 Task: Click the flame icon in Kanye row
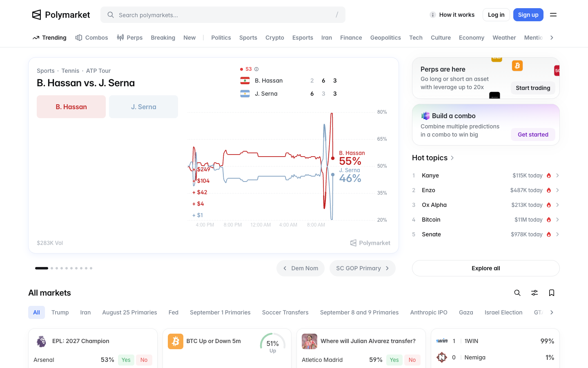[x=549, y=175]
